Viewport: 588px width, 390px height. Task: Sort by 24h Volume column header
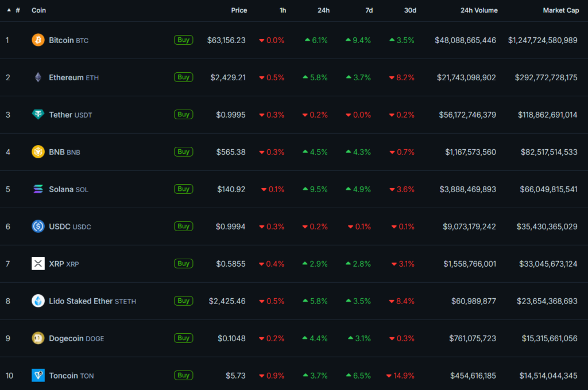[479, 10]
